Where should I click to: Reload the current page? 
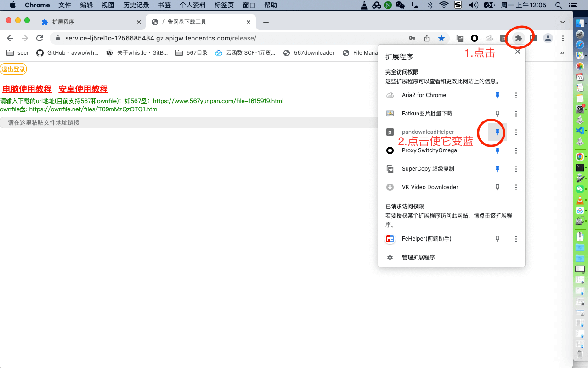coord(40,38)
